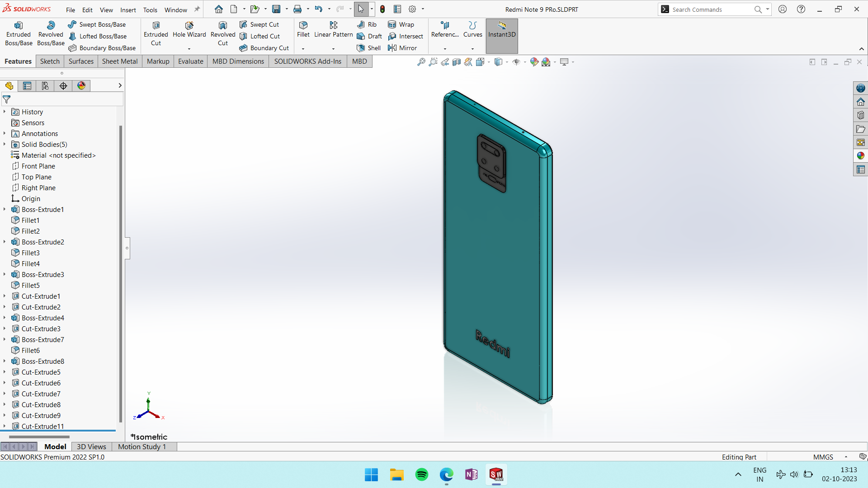Open the Linear Pattern dropdown arrow
Screen dimensions: 868x488
click(334, 49)
